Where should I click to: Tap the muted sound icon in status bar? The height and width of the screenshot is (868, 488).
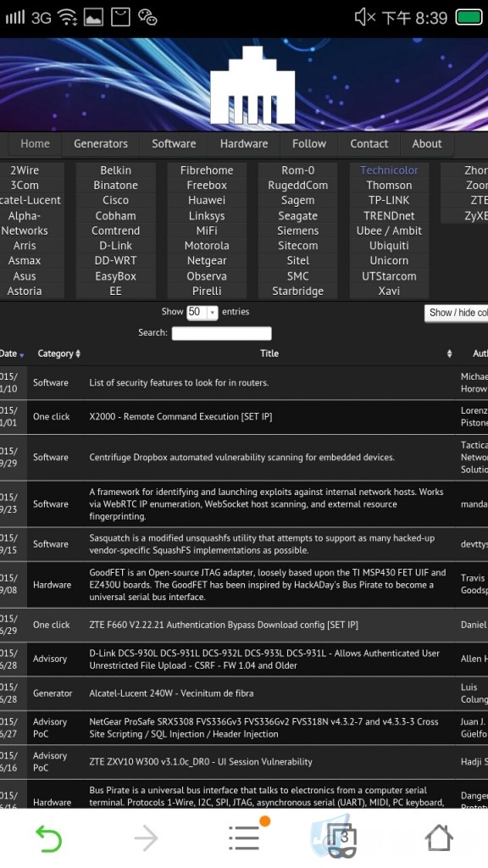364,18
